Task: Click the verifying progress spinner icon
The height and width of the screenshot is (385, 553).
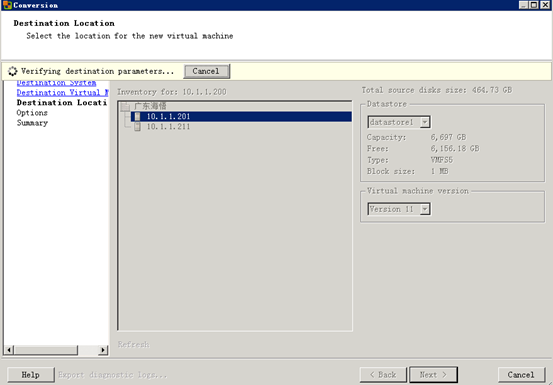Action: 12,71
